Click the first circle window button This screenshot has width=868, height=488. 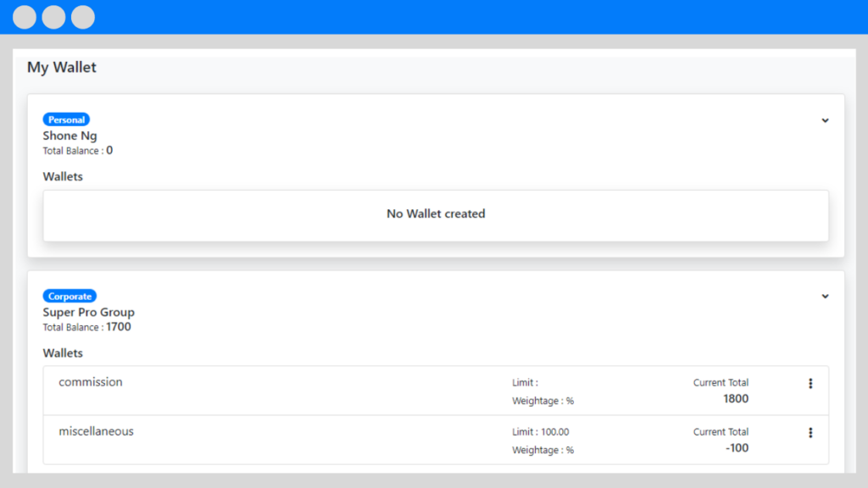25,17
